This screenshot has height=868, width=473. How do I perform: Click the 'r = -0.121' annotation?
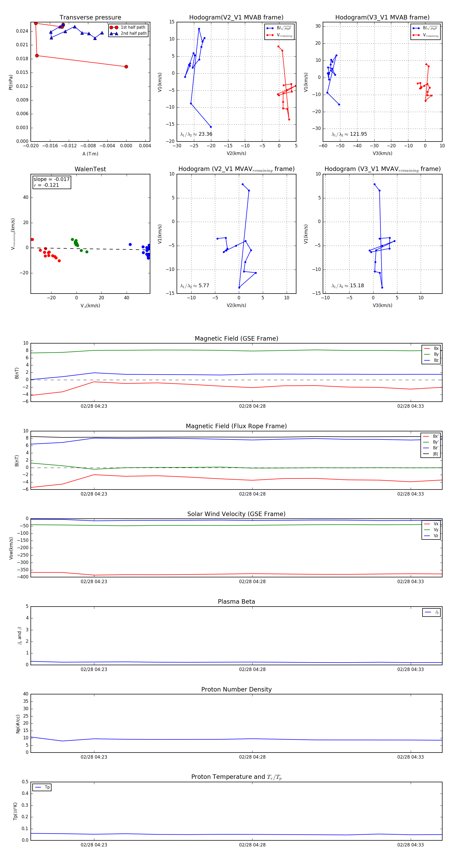pos(47,185)
